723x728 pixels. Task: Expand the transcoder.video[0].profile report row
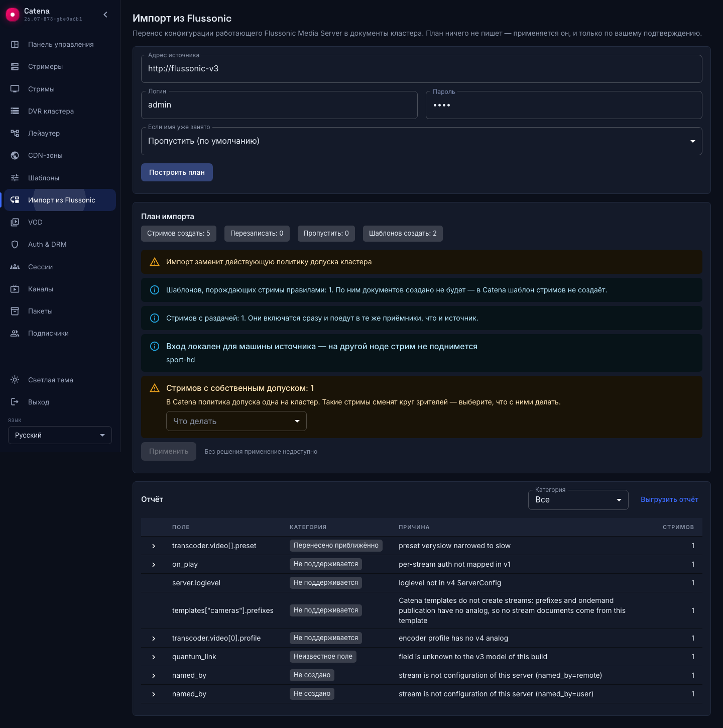coord(154,639)
